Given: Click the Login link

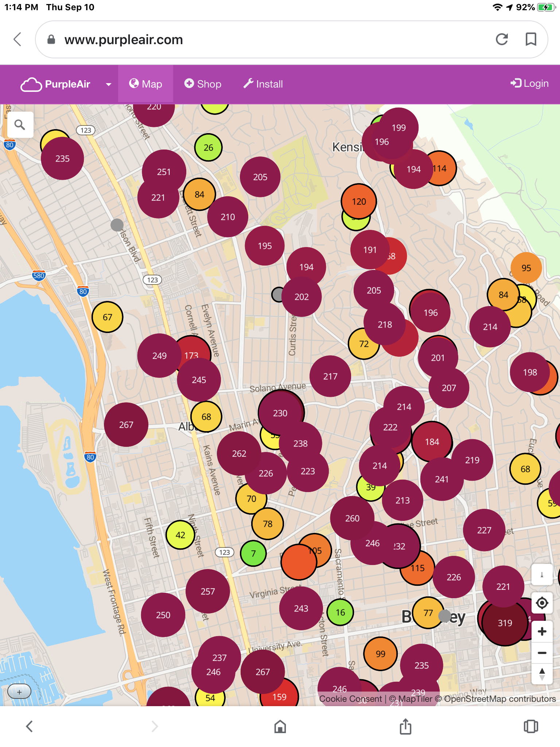Looking at the screenshot, I should coord(529,84).
